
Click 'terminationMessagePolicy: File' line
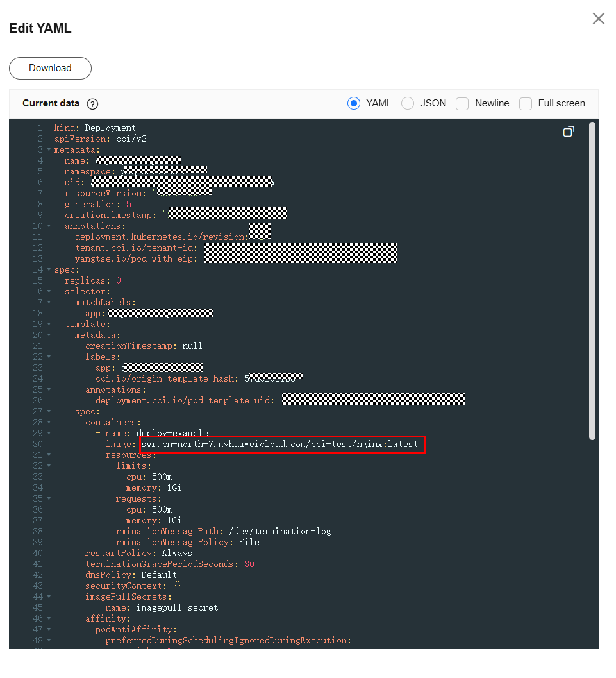(183, 542)
